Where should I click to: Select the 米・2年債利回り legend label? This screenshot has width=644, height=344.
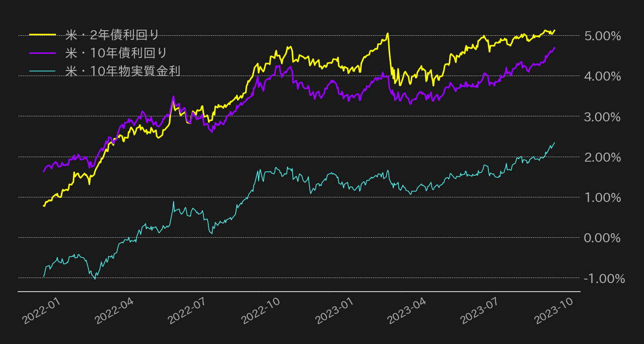coord(112,35)
